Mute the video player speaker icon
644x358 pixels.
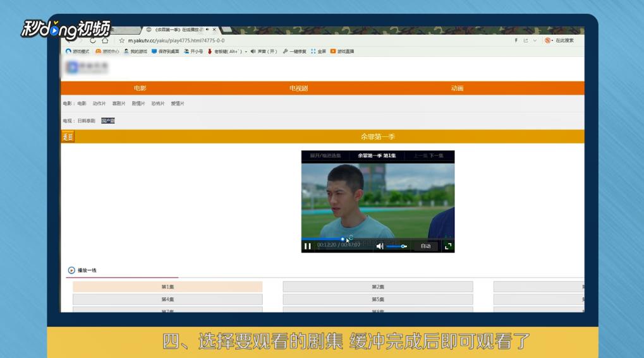point(379,246)
